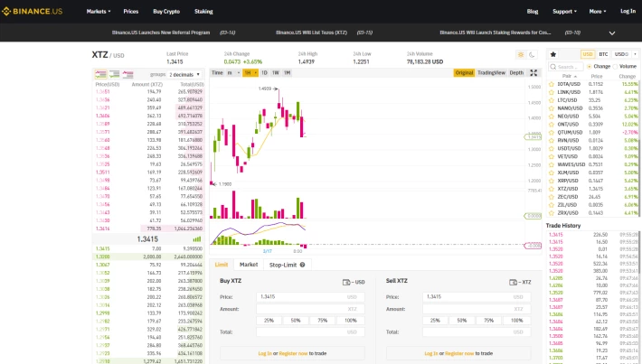Select the Depth chart view
Screen dimensions: 642x364
(516, 73)
